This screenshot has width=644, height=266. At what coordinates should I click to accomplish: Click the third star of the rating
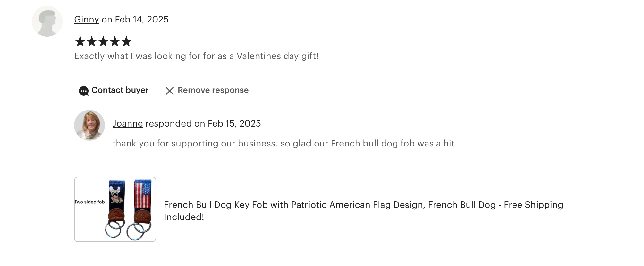point(103,41)
